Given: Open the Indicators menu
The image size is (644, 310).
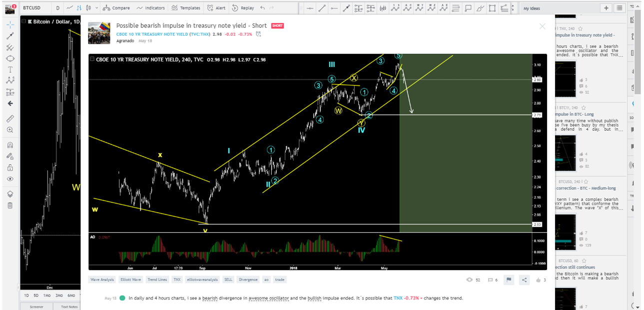Looking at the screenshot, I should [x=150, y=8].
